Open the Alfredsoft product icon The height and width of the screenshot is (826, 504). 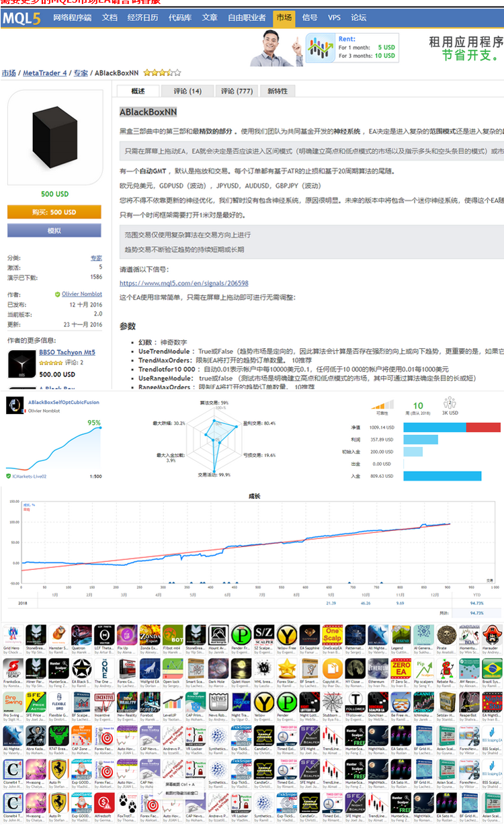pyautogui.click(x=105, y=802)
